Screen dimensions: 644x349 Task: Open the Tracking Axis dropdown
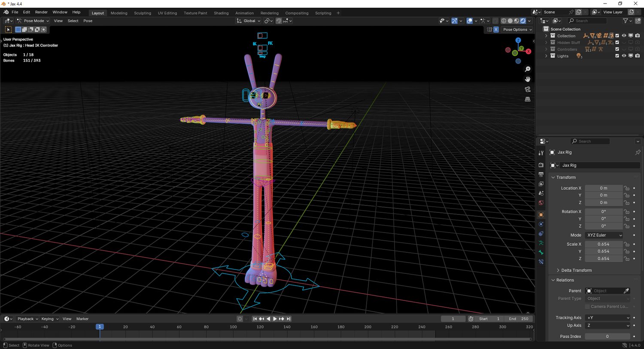(608, 318)
